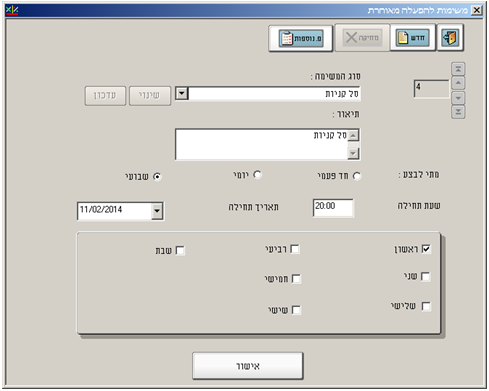The width and height of the screenshot is (489, 391).
Task: Confirm with the אישור button
Action: 248,366
